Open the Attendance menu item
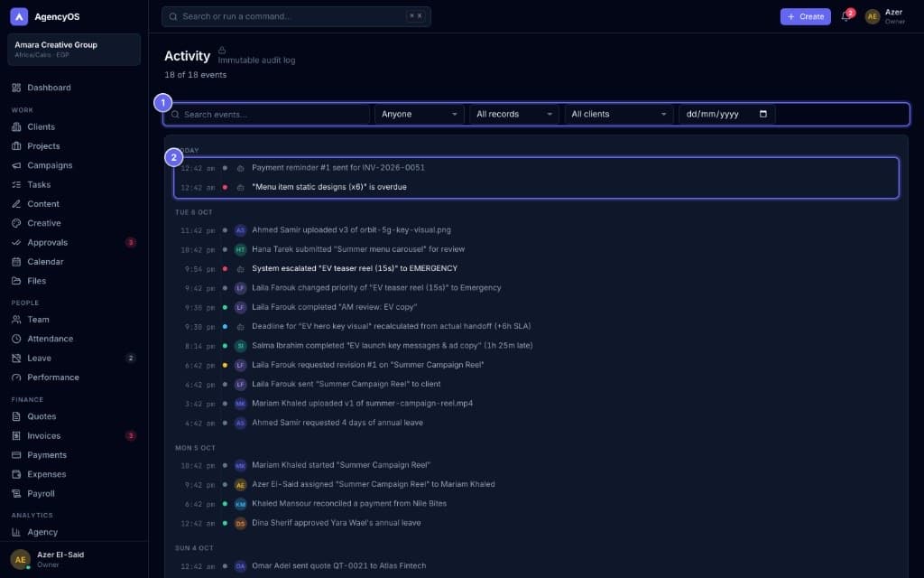924x578 pixels. (x=74, y=340)
